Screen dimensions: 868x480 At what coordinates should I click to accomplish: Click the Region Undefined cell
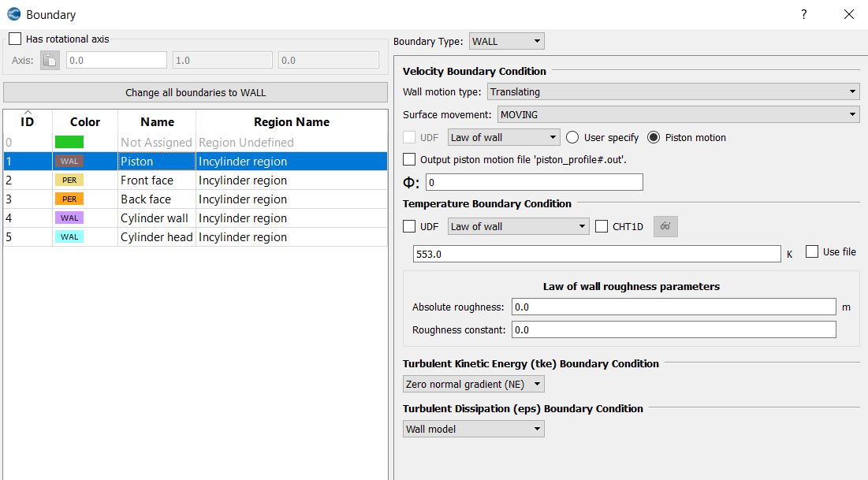(292, 143)
